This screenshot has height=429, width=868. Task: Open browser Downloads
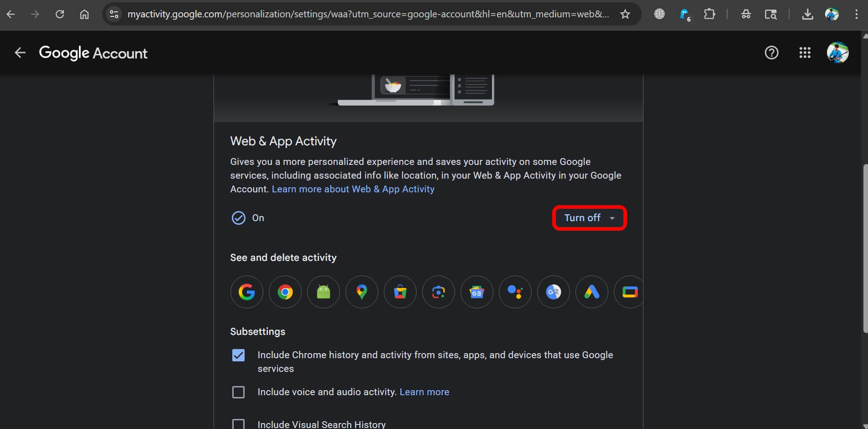(807, 14)
